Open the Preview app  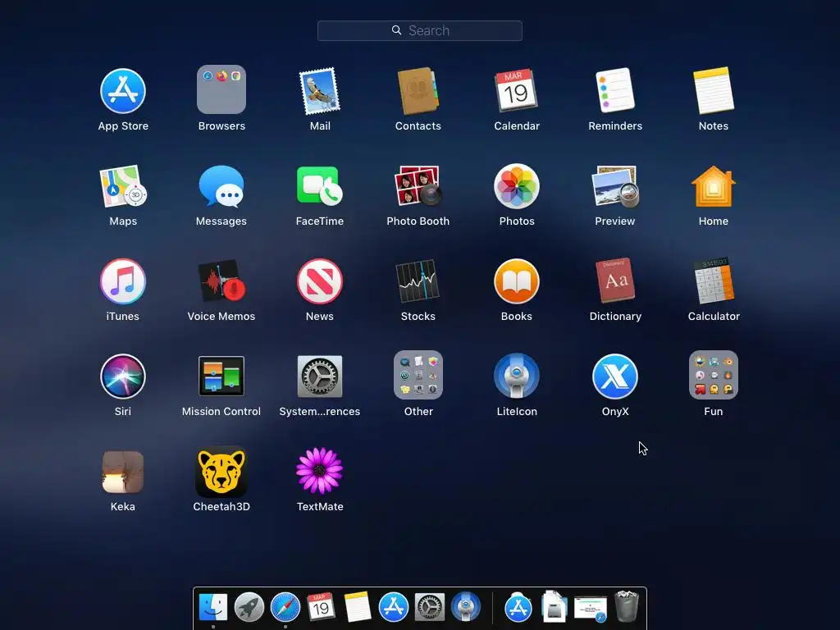coord(615,186)
